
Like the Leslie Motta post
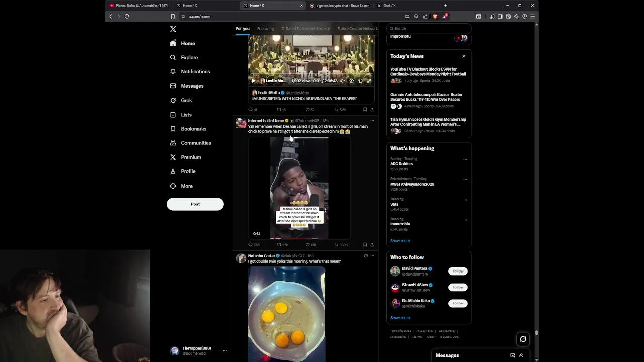click(x=310, y=110)
